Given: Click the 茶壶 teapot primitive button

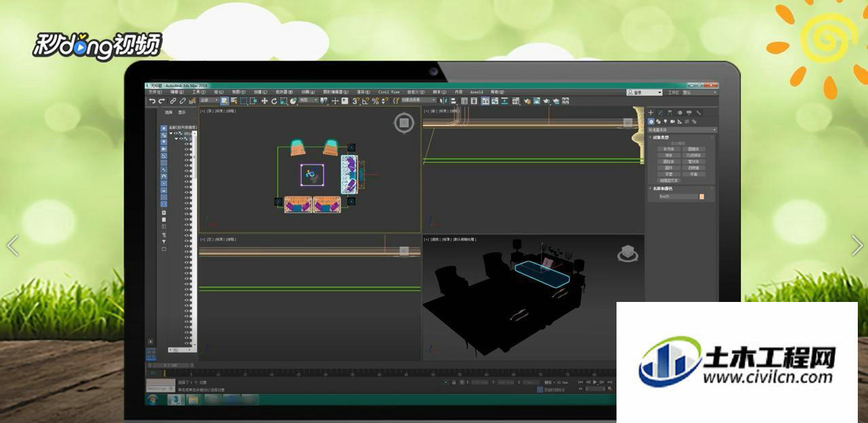Looking at the screenshot, I should tap(670, 174).
